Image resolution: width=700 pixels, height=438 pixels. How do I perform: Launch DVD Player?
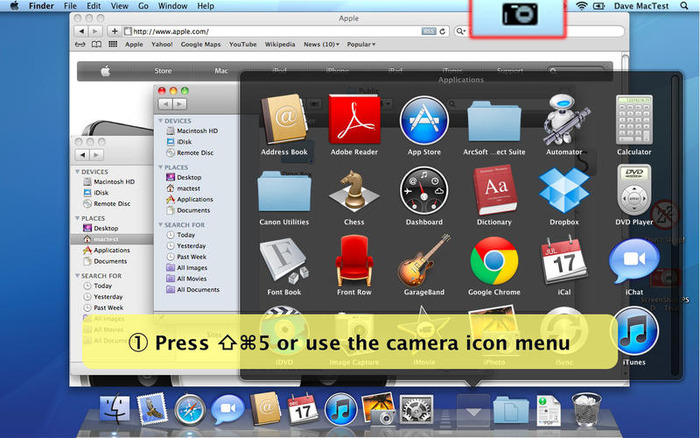(x=634, y=190)
